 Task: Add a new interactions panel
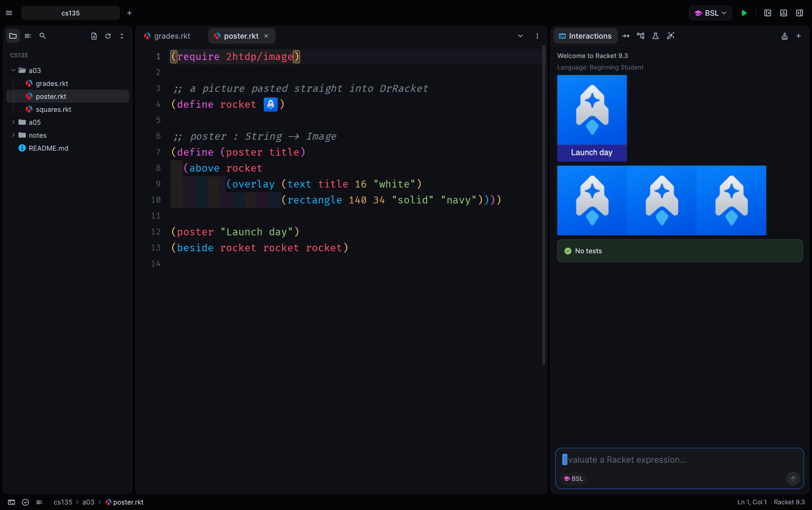coord(798,36)
